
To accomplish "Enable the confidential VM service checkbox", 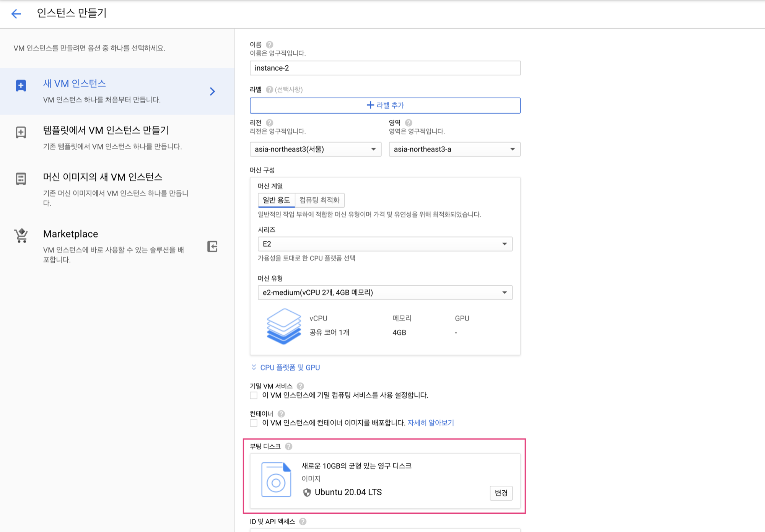I will pos(254,395).
